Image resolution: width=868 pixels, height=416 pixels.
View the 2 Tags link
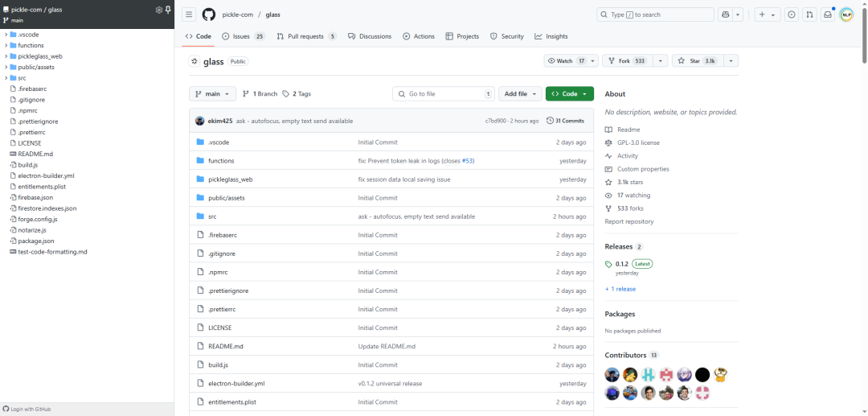pyautogui.click(x=297, y=93)
